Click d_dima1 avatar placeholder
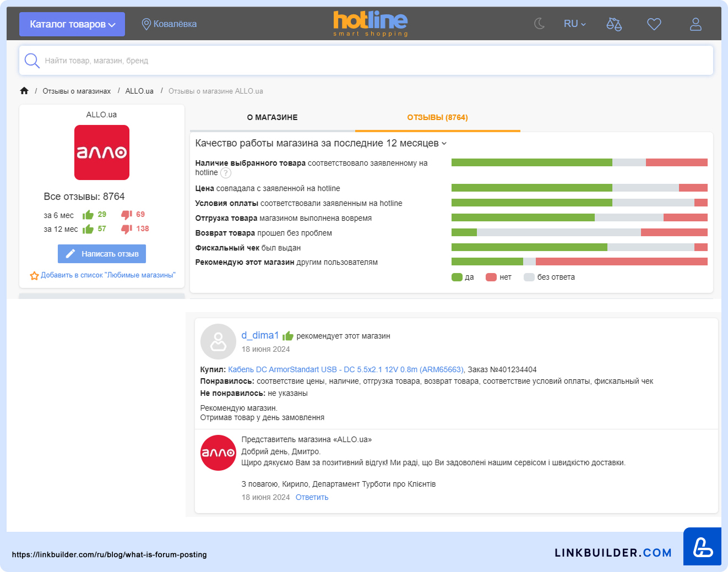 219,341
